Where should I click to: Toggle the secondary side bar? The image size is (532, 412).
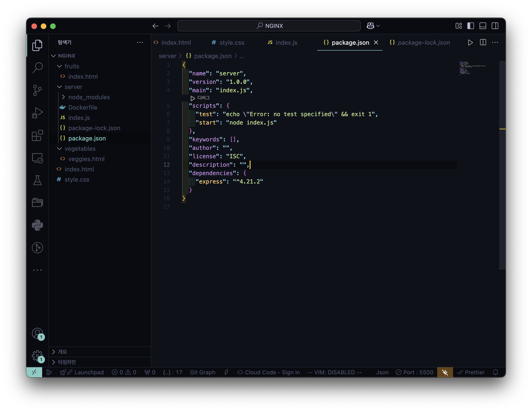coord(495,26)
